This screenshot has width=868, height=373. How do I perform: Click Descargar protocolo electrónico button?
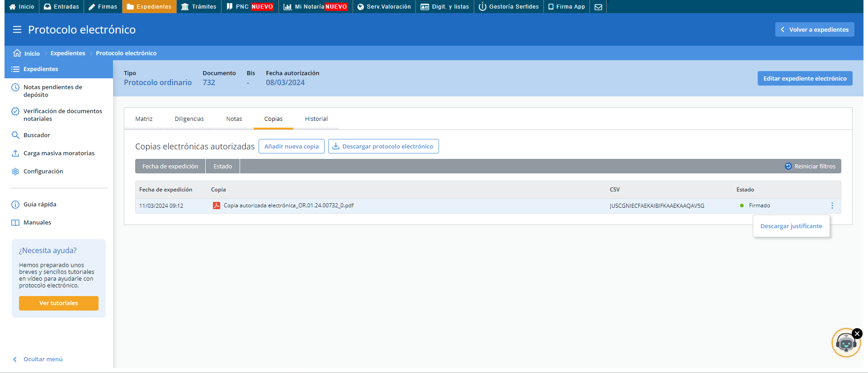pyautogui.click(x=383, y=146)
